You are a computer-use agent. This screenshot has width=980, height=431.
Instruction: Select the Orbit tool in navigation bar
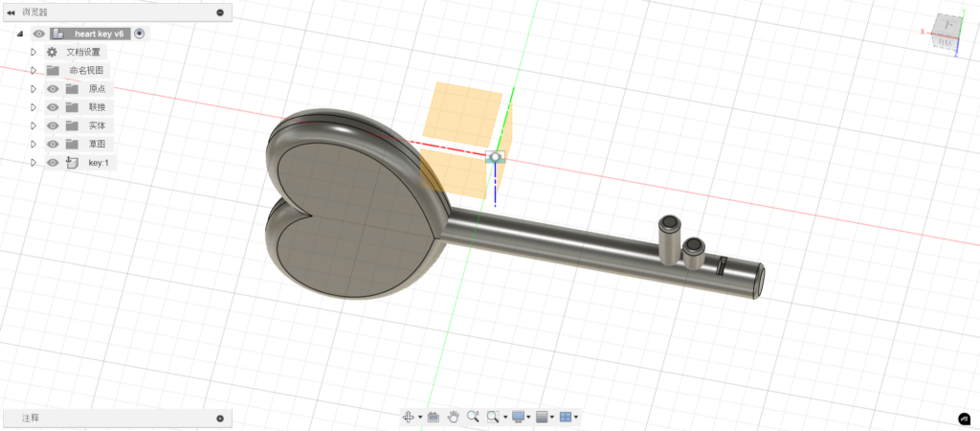click(x=408, y=417)
